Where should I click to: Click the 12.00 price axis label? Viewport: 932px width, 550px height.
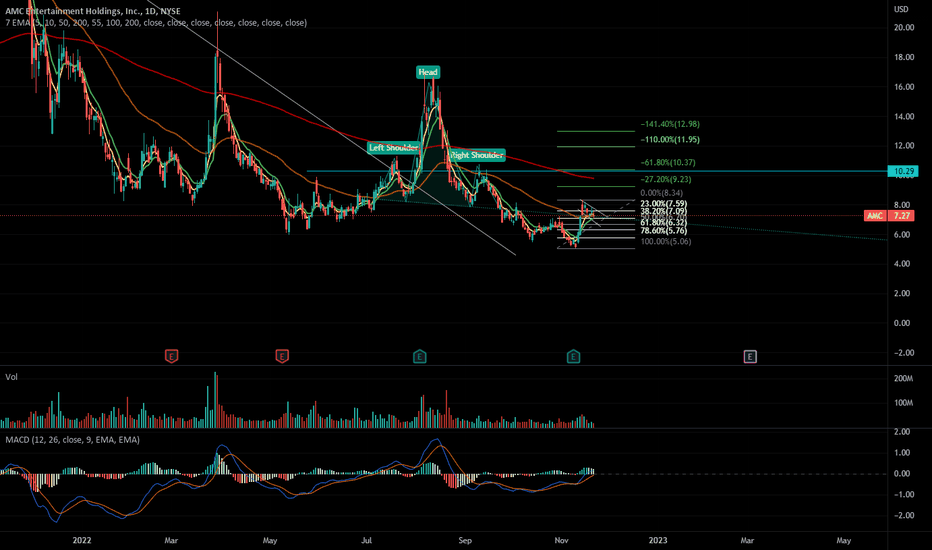(x=904, y=146)
